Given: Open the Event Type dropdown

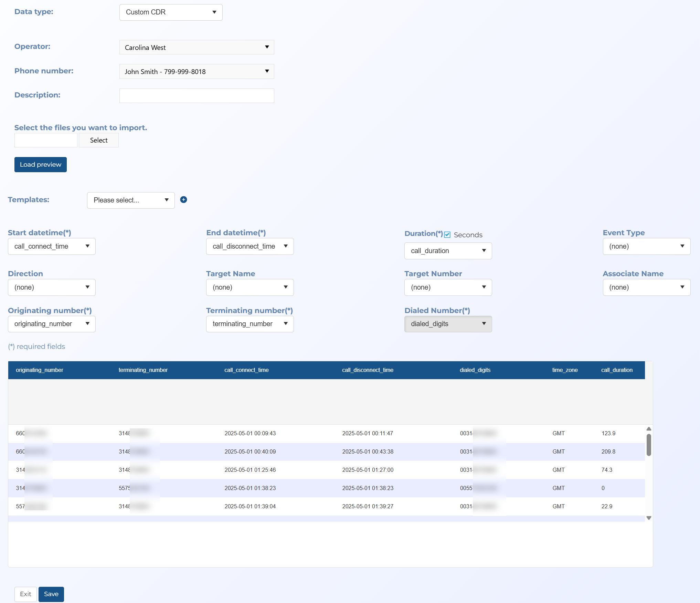Looking at the screenshot, I should pyautogui.click(x=646, y=247).
